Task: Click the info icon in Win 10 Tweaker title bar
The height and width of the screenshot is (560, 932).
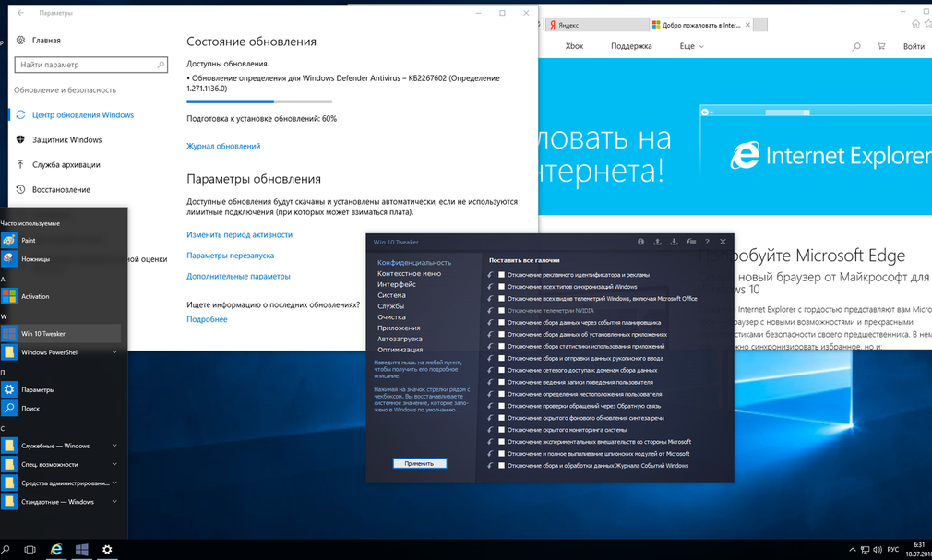Action: 640,242
